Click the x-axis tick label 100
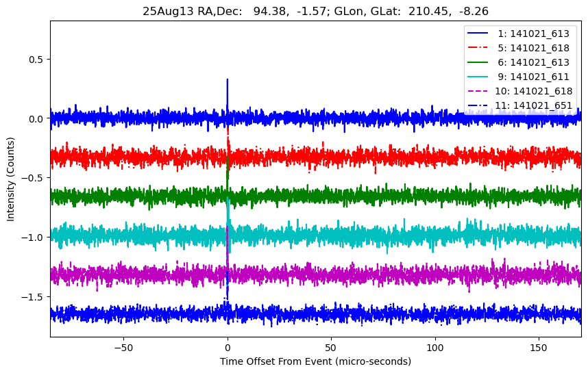Viewport: 588px width, 373px height. pos(435,348)
